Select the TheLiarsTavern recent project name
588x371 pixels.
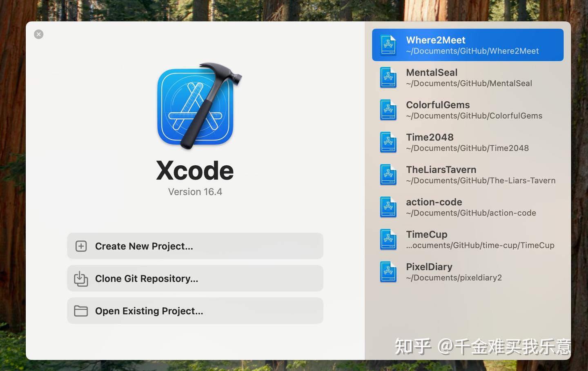pyautogui.click(x=441, y=169)
